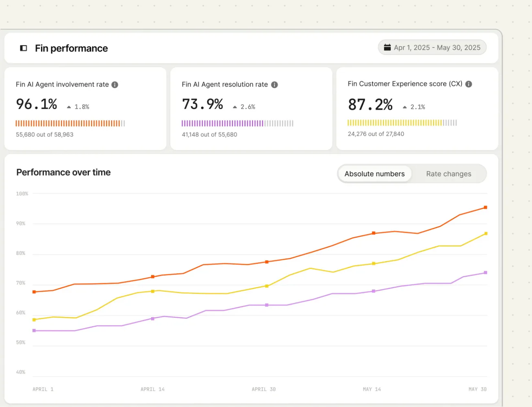Viewport: 532px width, 407px height.
Task: Select the orange line endpoint at May 30
Action: pyautogui.click(x=485, y=208)
